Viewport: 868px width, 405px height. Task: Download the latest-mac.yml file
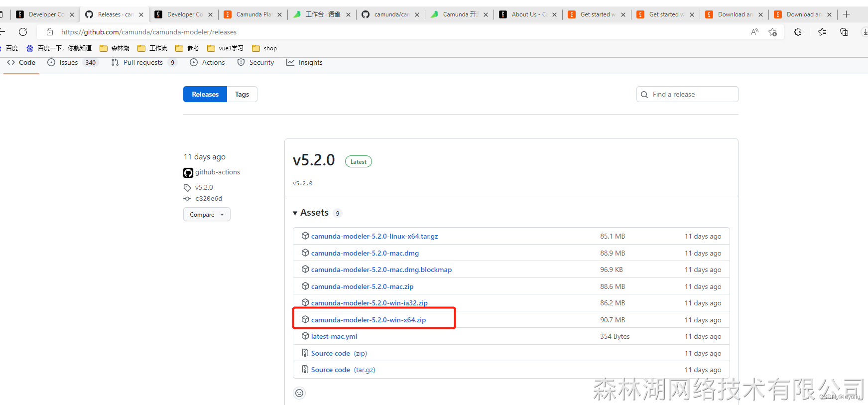334,336
